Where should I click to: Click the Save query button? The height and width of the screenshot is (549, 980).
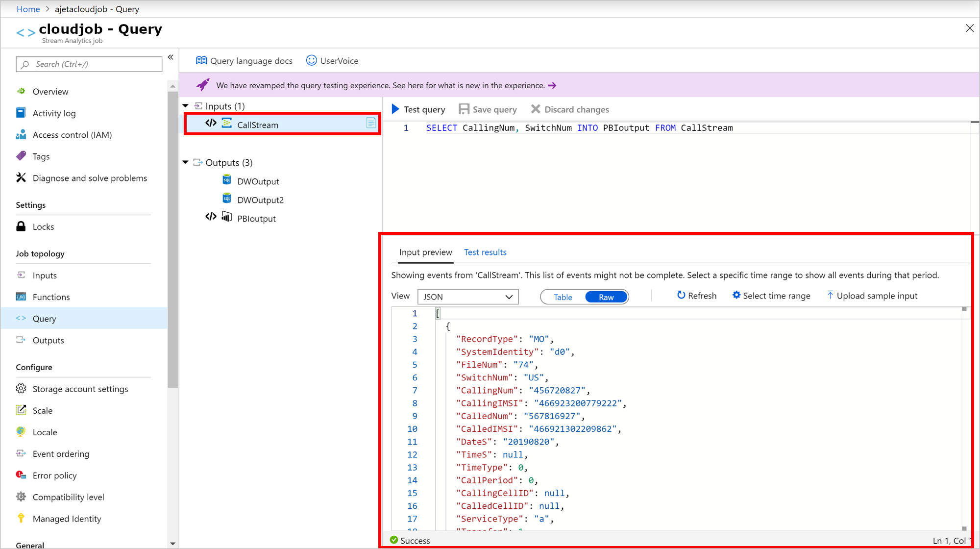[488, 109]
